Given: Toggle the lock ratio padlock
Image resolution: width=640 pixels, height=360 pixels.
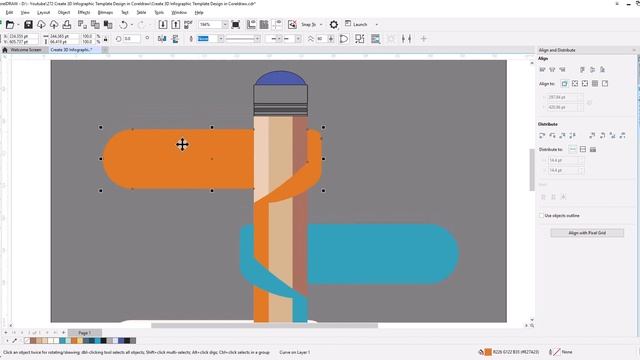Looking at the screenshot, I should pos(106,39).
